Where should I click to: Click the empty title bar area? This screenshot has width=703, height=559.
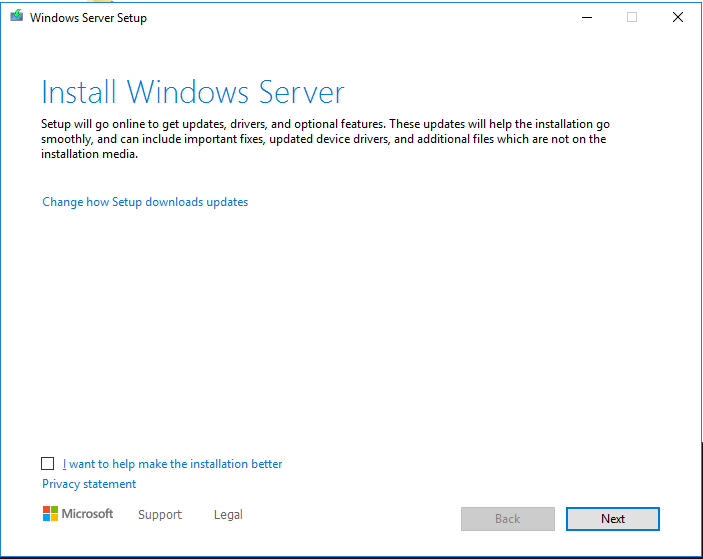pyautogui.click(x=350, y=17)
